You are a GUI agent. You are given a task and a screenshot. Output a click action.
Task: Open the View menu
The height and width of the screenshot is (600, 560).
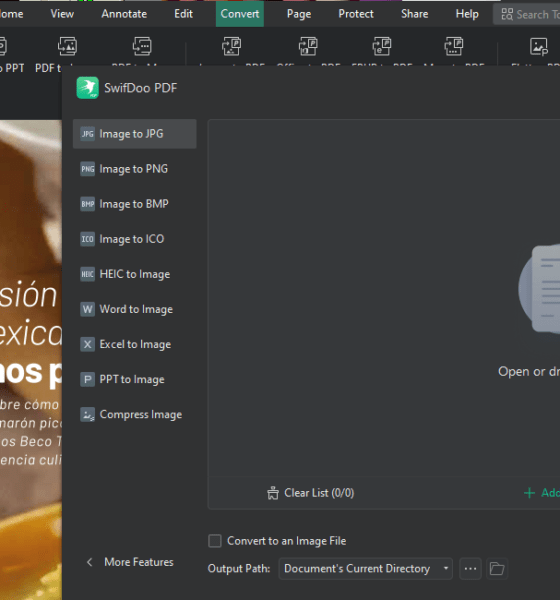tap(62, 14)
